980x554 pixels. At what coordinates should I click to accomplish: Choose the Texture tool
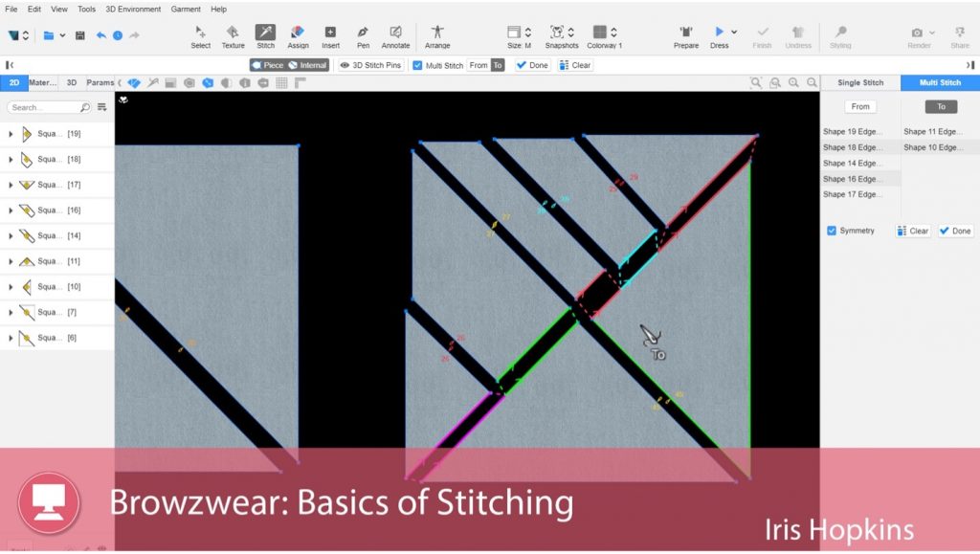tap(233, 35)
